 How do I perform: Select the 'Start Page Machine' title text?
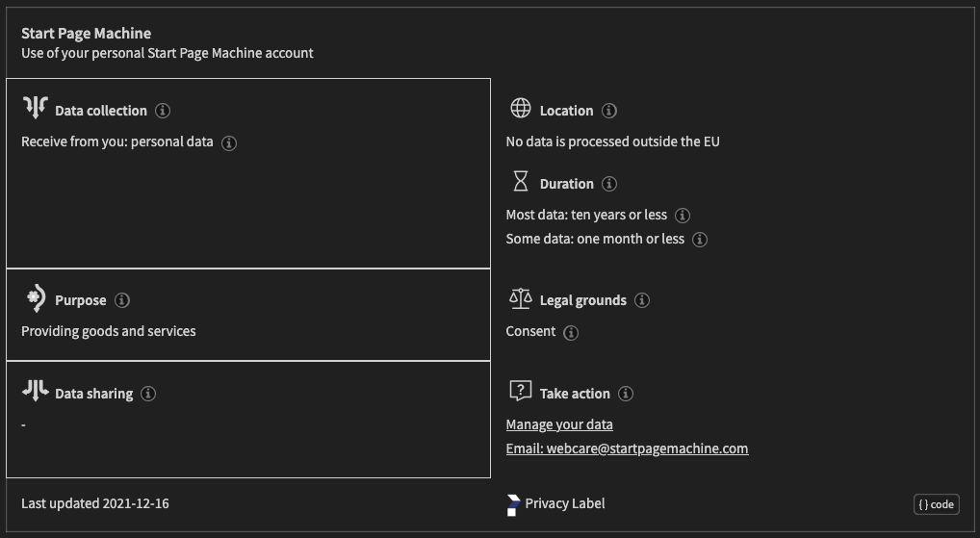pos(87,34)
